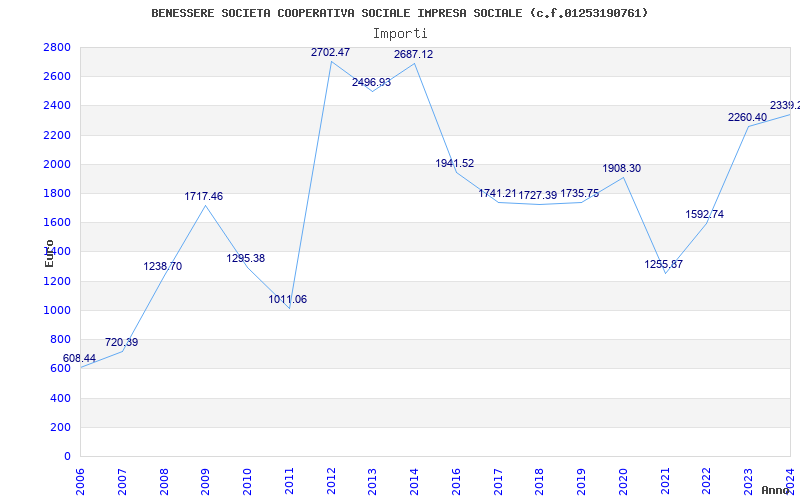Click the y-axis tick label 200
Screen dimensions: 800x500
click(x=61, y=427)
